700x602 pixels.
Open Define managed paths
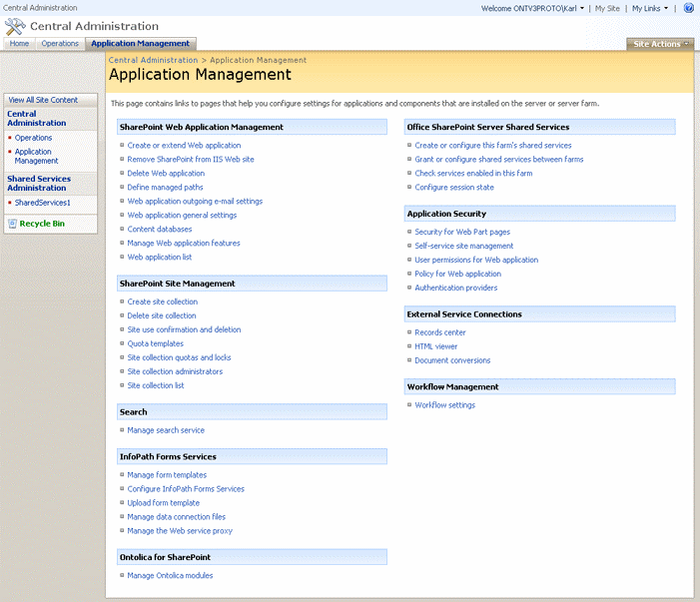[165, 188]
